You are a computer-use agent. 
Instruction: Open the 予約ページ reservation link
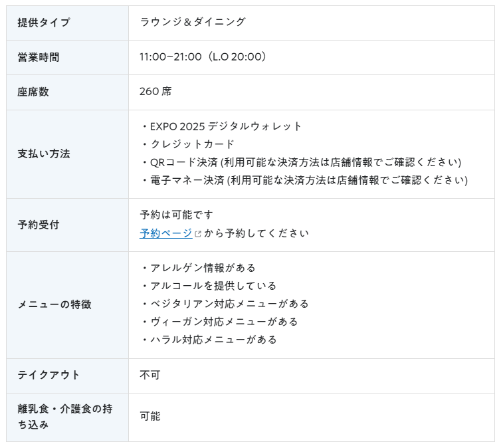click(166, 233)
